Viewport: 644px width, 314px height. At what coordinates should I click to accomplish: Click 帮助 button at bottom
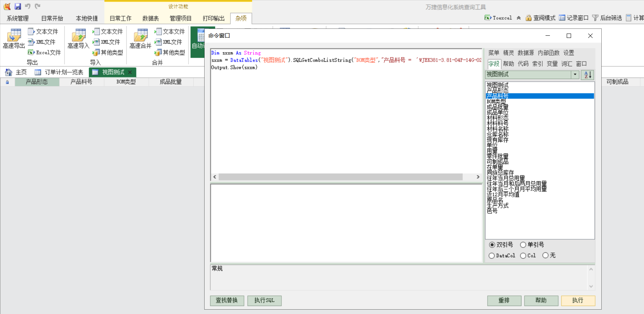541,301
